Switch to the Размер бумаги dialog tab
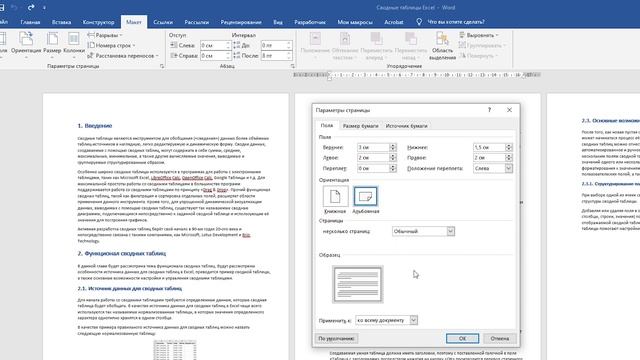 click(x=360, y=126)
